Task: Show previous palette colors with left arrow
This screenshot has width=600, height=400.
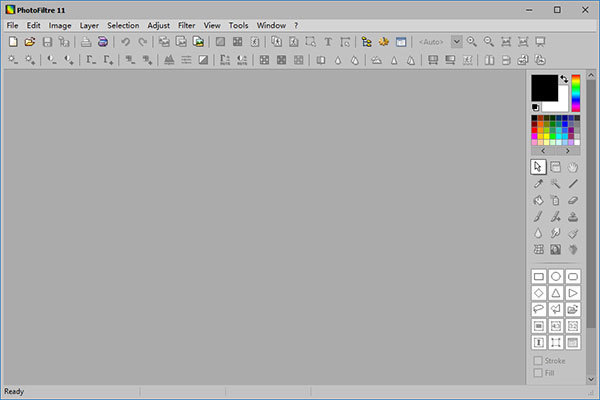Action: pyautogui.click(x=543, y=151)
